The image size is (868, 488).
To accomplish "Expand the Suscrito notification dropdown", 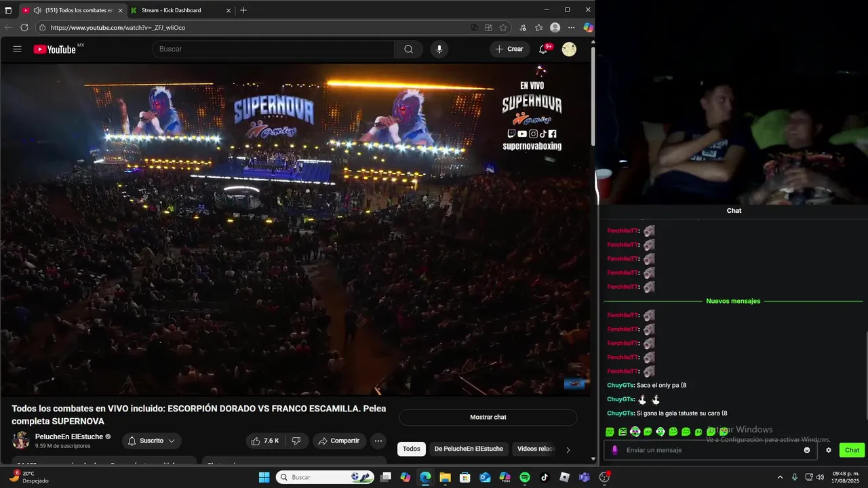I will point(152,441).
